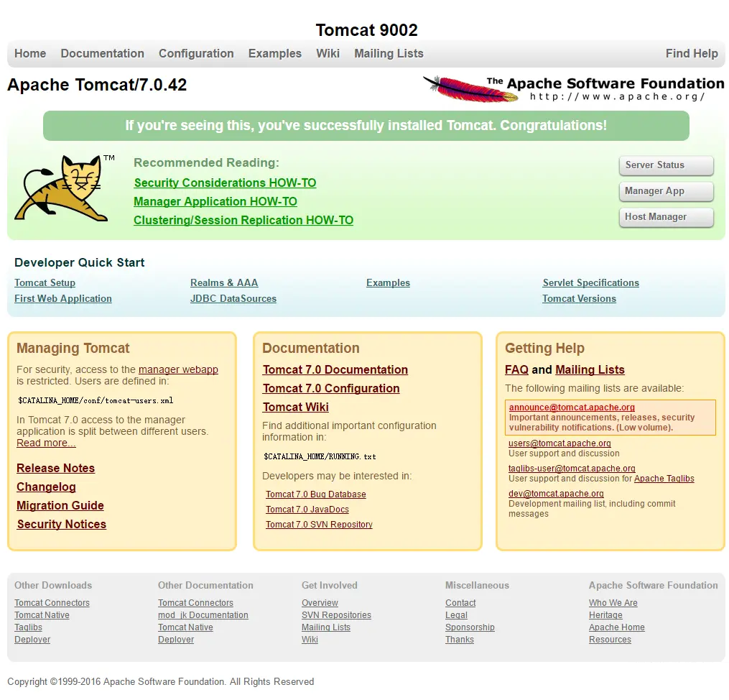The image size is (729, 700).
Task: Open Mailing Lists in the top nav bar
Action: tap(389, 53)
